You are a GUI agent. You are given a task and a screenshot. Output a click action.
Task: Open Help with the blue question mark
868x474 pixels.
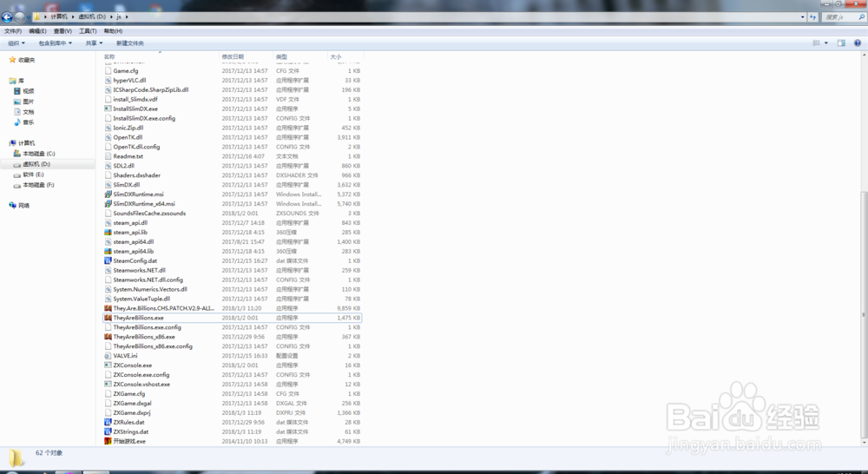point(858,43)
